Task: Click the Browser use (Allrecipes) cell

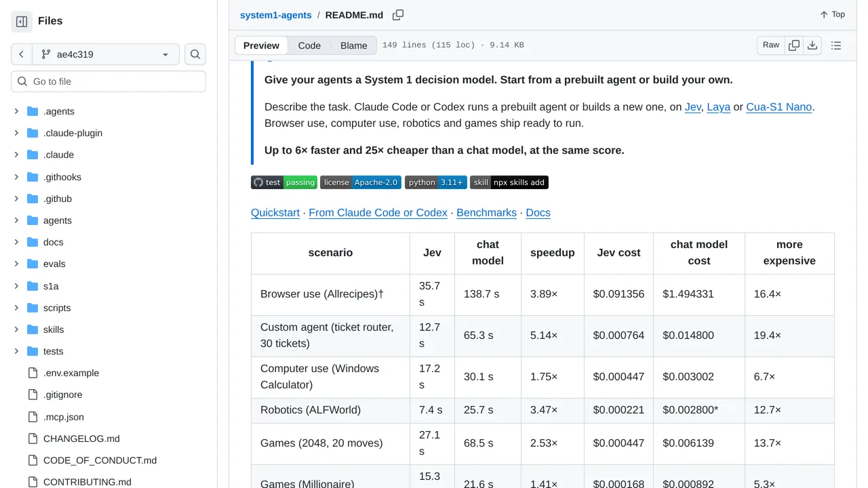Action: 331,294
